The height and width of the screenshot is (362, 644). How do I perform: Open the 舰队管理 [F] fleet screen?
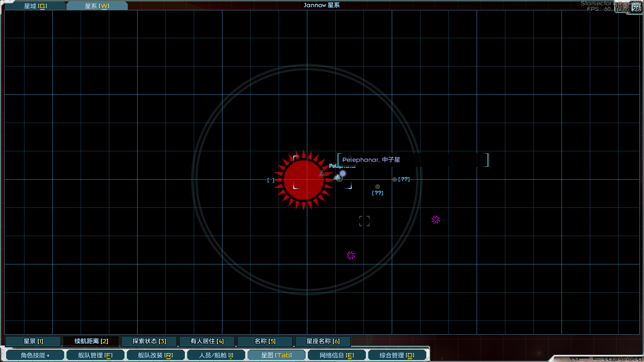click(x=95, y=355)
